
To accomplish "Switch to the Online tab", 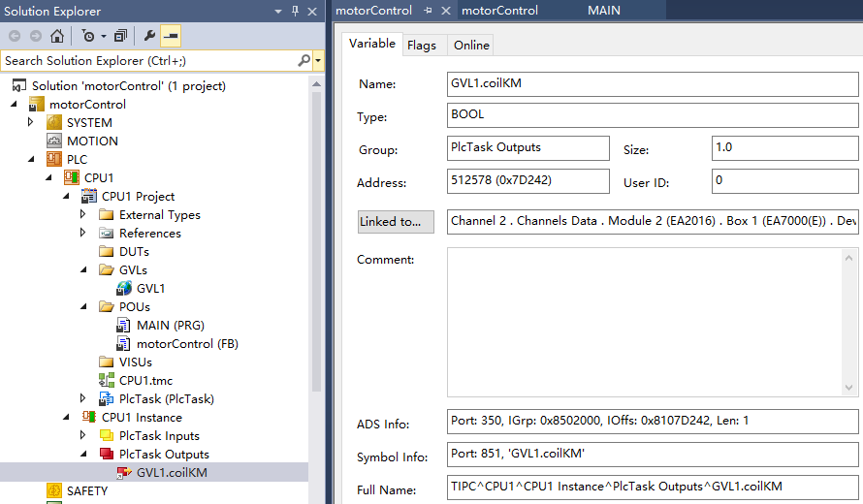I will (x=471, y=46).
